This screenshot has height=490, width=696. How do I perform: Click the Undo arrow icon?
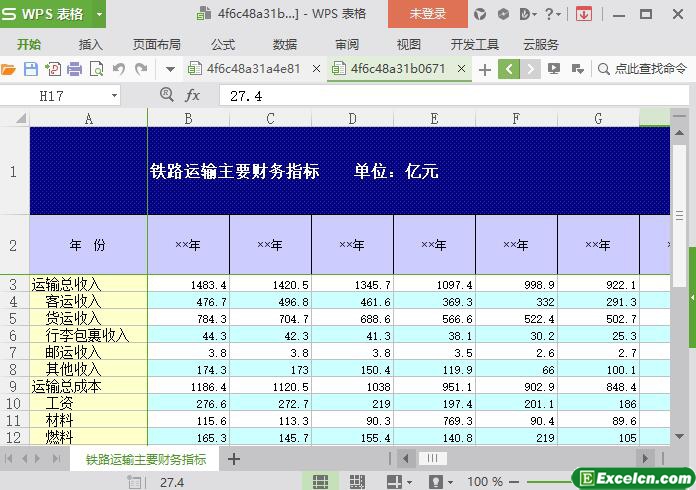(119, 69)
